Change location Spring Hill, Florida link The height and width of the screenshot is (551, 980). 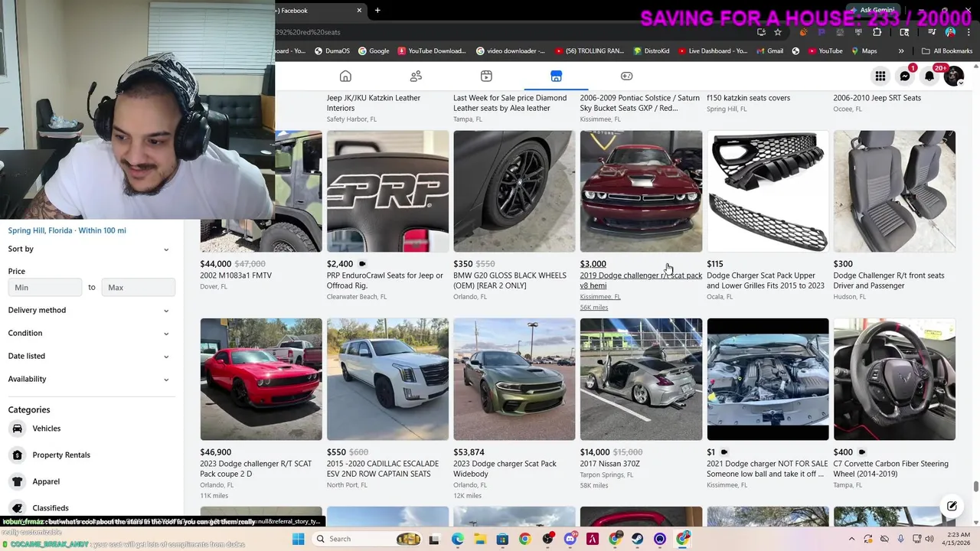[x=67, y=230]
